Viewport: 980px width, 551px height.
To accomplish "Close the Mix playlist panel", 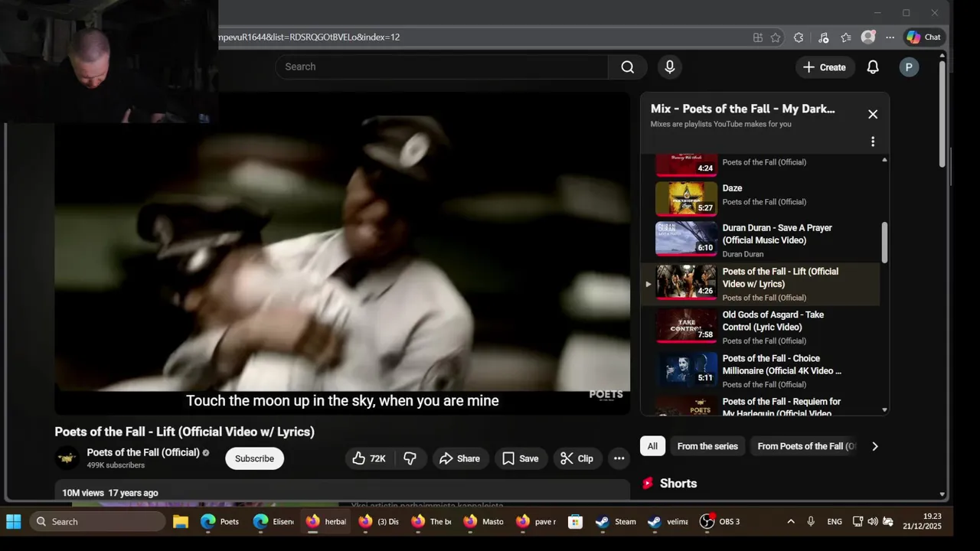I will (873, 114).
